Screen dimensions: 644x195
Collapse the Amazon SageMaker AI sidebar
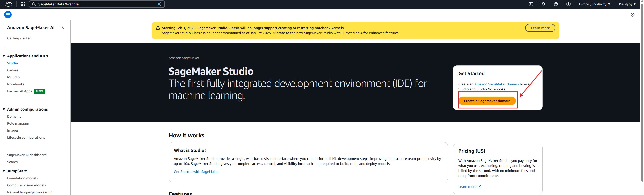click(x=63, y=28)
